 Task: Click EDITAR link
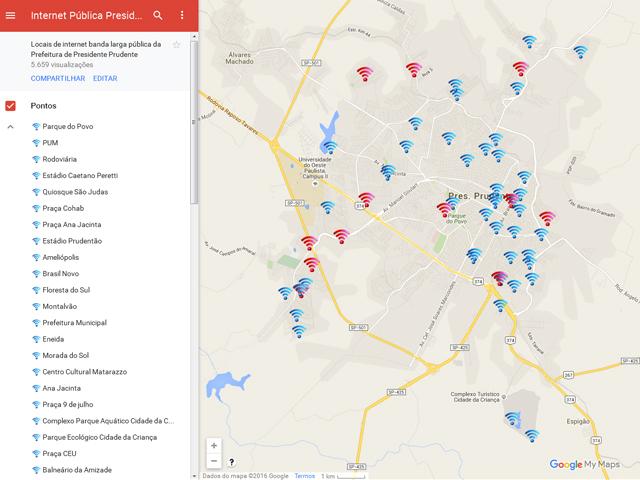point(105,78)
